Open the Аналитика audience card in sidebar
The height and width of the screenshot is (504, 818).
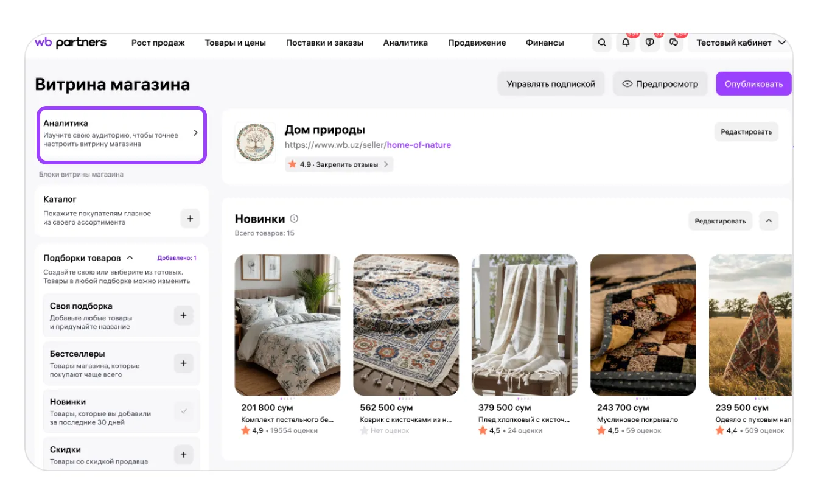point(122,135)
